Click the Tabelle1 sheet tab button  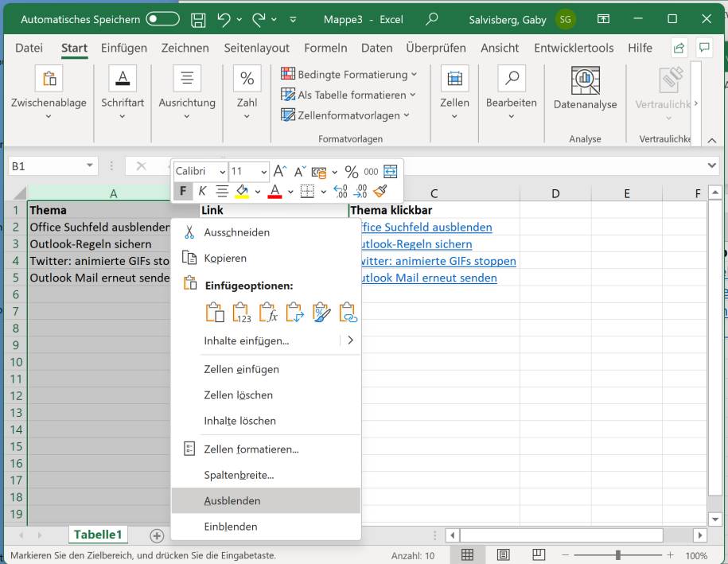97,535
